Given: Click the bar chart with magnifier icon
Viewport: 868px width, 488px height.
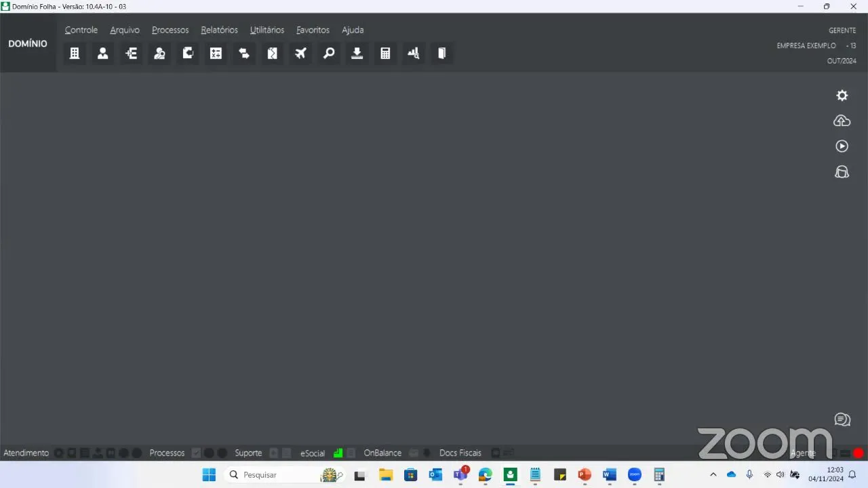Looking at the screenshot, I should click(414, 54).
